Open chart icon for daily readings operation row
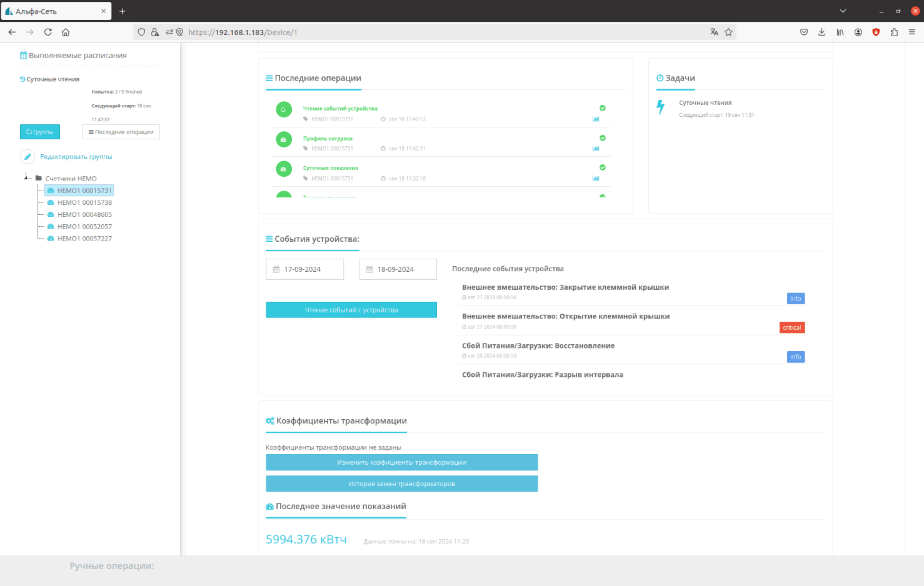The image size is (924, 586). tap(596, 178)
